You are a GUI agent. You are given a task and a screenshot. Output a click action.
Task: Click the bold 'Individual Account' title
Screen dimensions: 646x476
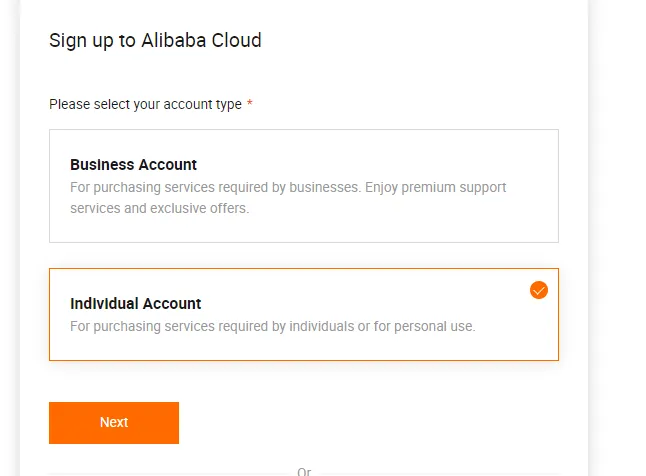point(135,303)
